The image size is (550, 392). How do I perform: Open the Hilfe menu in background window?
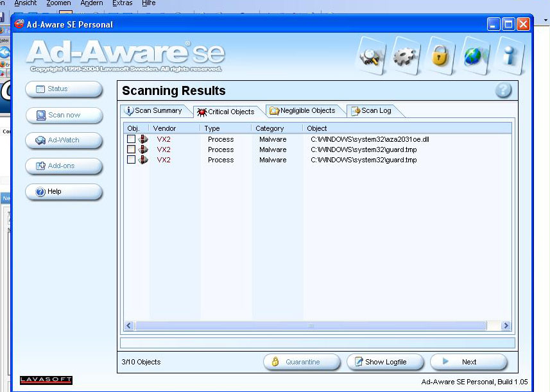tap(149, 3)
